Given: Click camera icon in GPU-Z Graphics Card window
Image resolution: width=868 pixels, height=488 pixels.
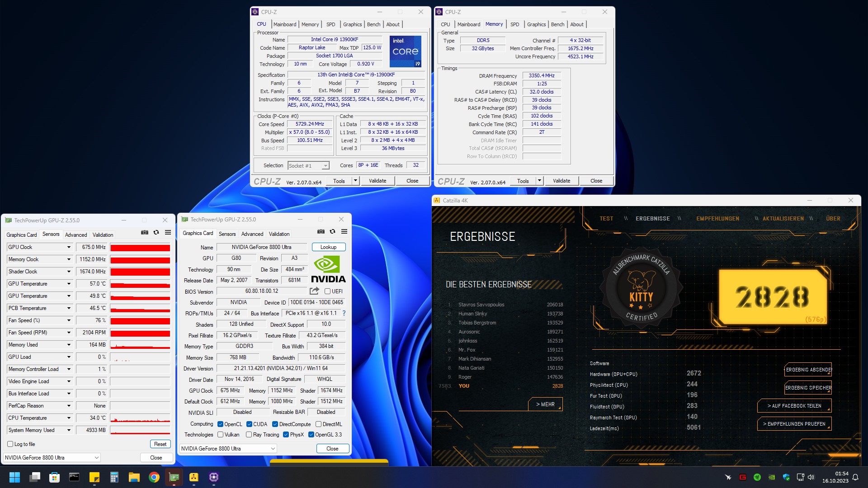Looking at the screenshot, I should [x=321, y=232].
